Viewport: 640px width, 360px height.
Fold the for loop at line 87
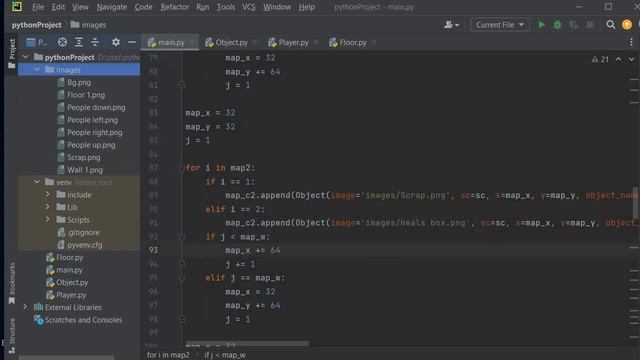182,168
